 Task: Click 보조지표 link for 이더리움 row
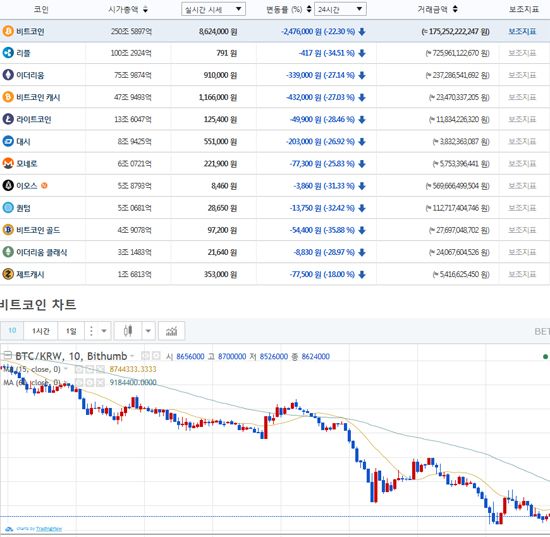pos(522,75)
